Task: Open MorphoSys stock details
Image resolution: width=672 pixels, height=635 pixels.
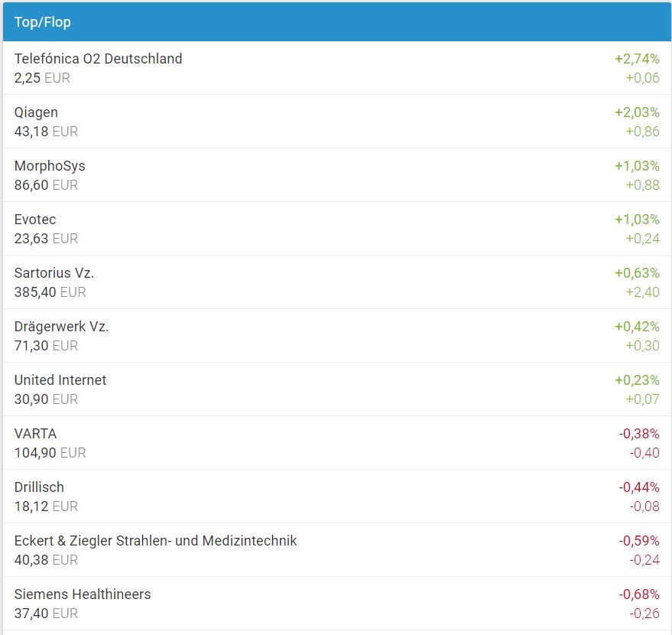Action: coord(50,166)
